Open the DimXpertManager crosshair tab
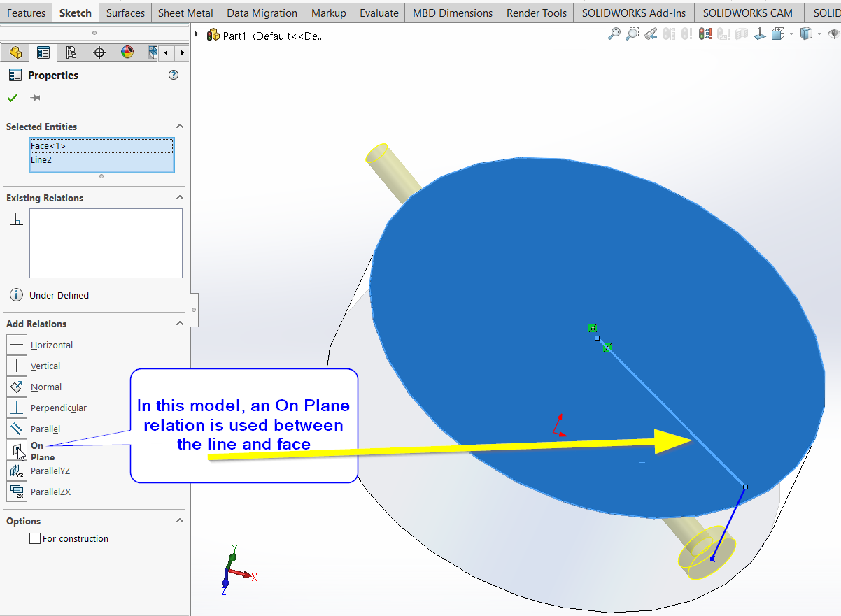The width and height of the screenshot is (841, 616). point(99,52)
